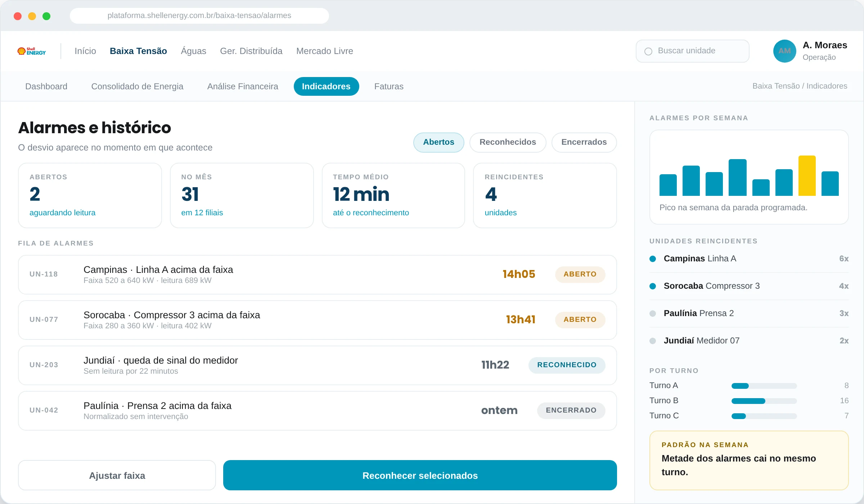The height and width of the screenshot is (504, 864).
Task: Click the Shell Energy logo
Action: 32,51
